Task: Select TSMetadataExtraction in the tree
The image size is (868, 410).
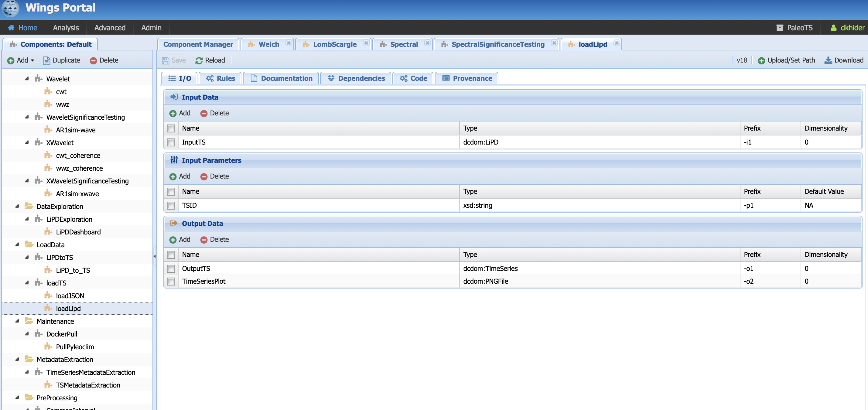Action: (88, 385)
